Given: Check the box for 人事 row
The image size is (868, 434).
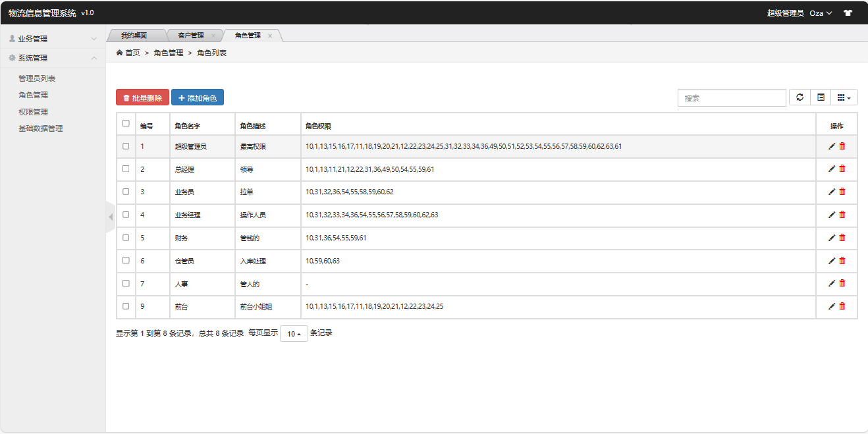Looking at the screenshot, I should (x=126, y=283).
